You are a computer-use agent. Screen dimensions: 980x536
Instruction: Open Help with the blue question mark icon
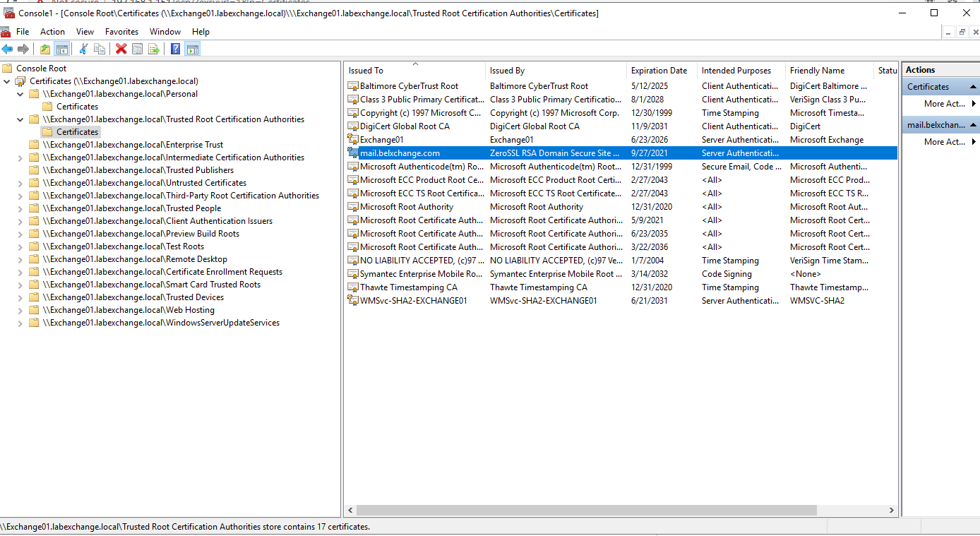tap(175, 49)
